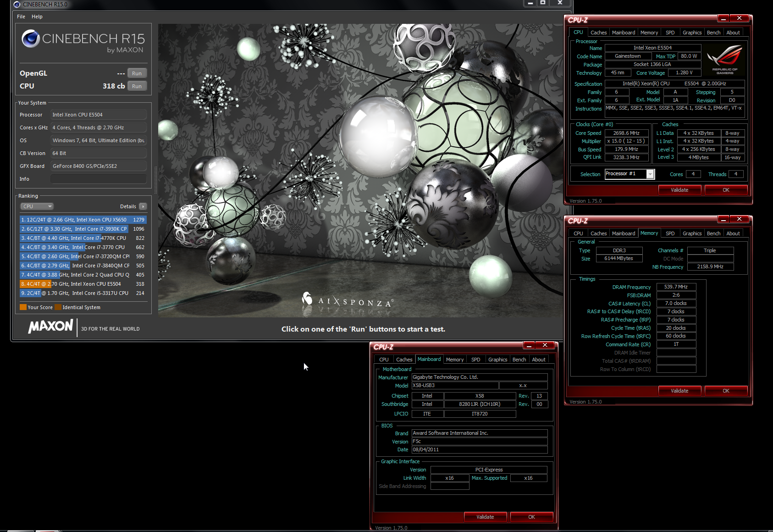Minimize the top CPU-Z window
Viewport: 773px width, 532px height.
723,18
